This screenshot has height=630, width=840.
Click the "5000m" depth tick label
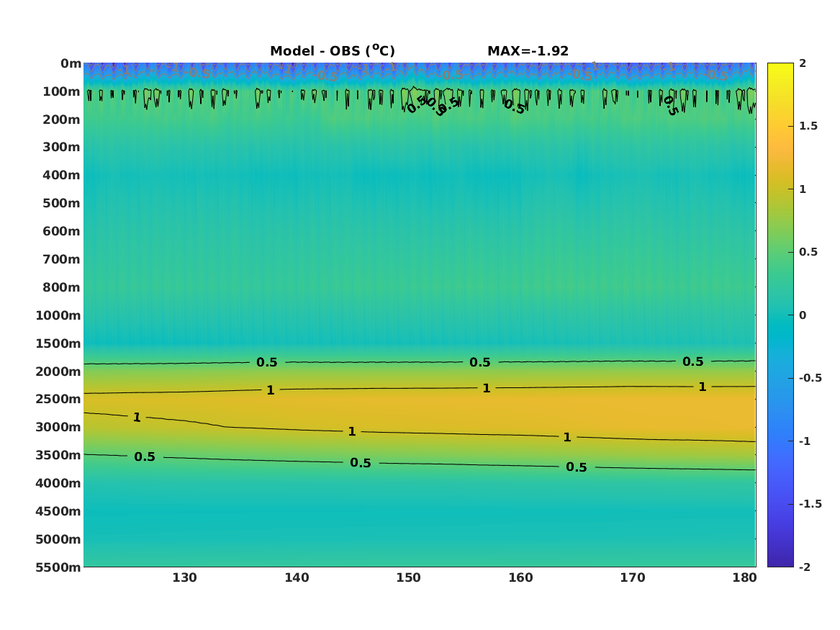[x=58, y=539]
